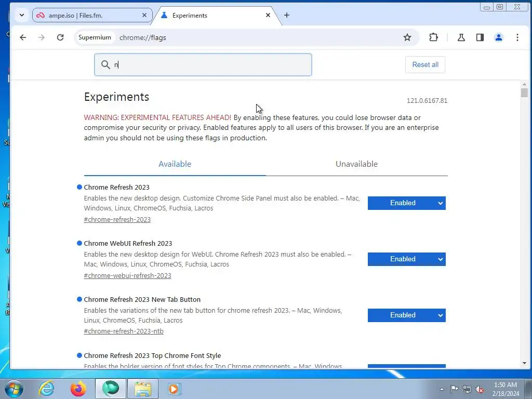
Task: Open the #chrome-refresh-2023-ntb anchor link
Action: click(x=124, y=331)
